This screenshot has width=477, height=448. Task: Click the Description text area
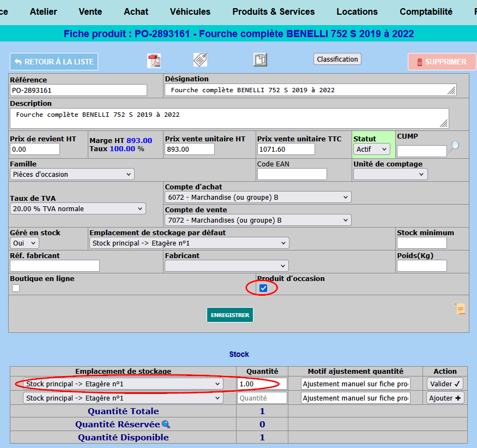click(x=230, y=118)
